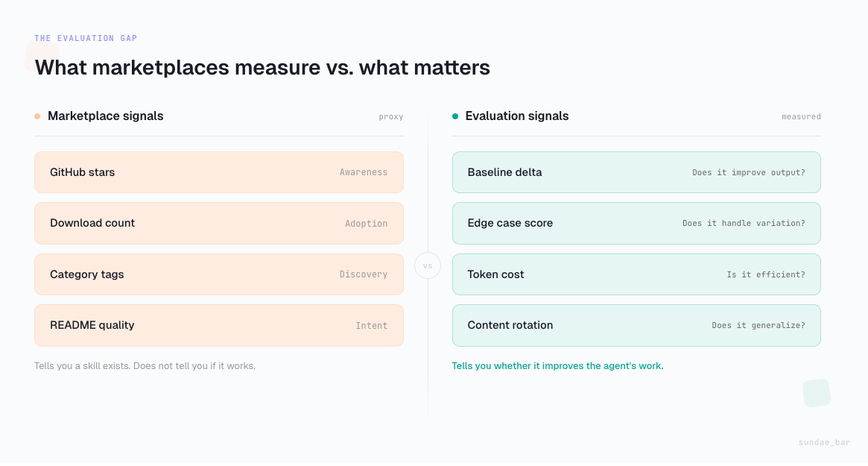Click the green dot beside Evaluation signals
Screen dimensions: 868x466
pyautogui.click(x=455, y=116)
